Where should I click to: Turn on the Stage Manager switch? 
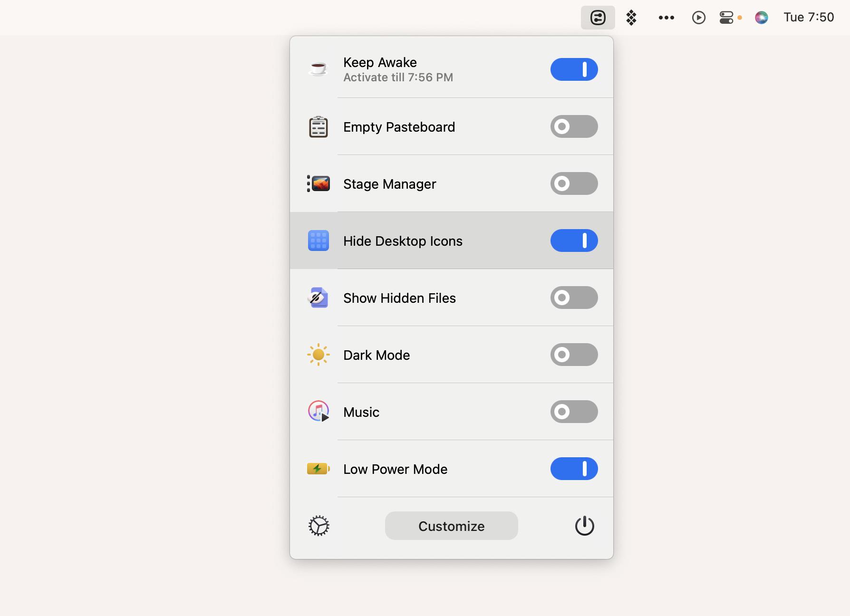[x=574, y=183]
